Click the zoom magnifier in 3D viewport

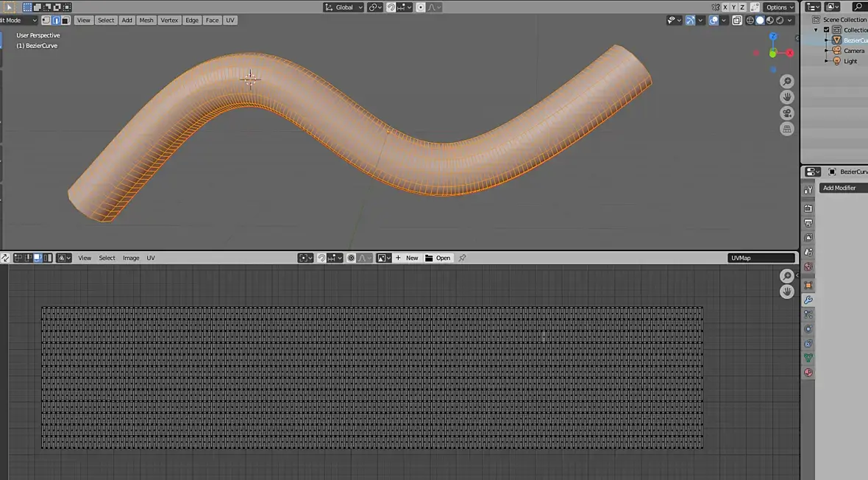786,82
